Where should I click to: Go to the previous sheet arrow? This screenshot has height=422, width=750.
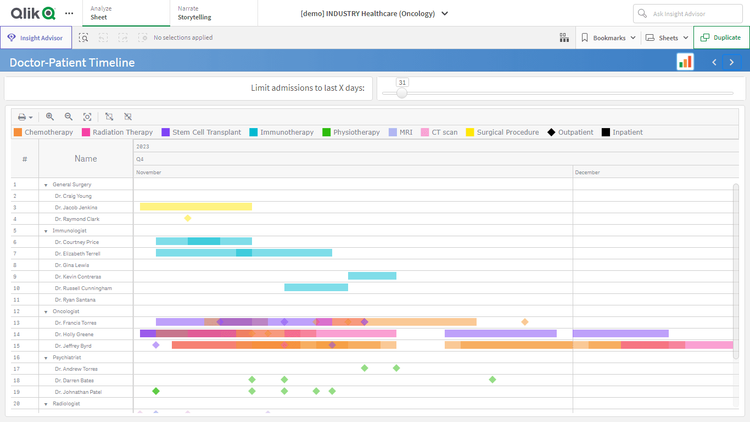click(x=714, y=62)
